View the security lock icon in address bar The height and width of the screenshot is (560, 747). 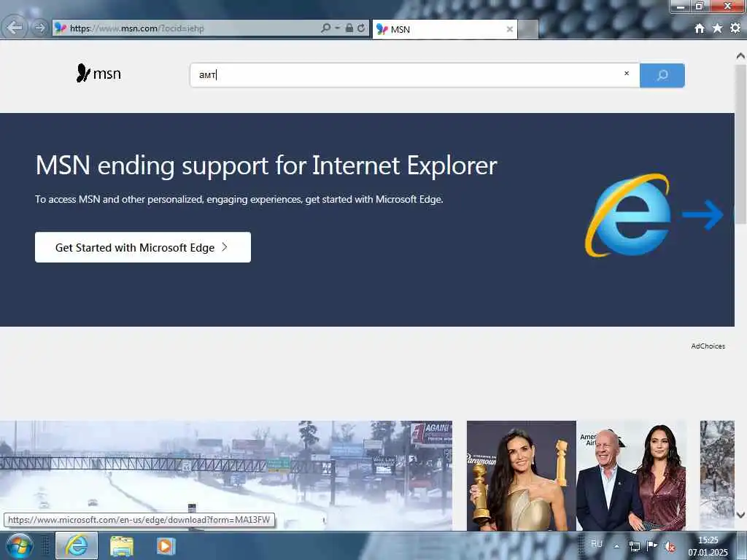[x=349, y=28]
